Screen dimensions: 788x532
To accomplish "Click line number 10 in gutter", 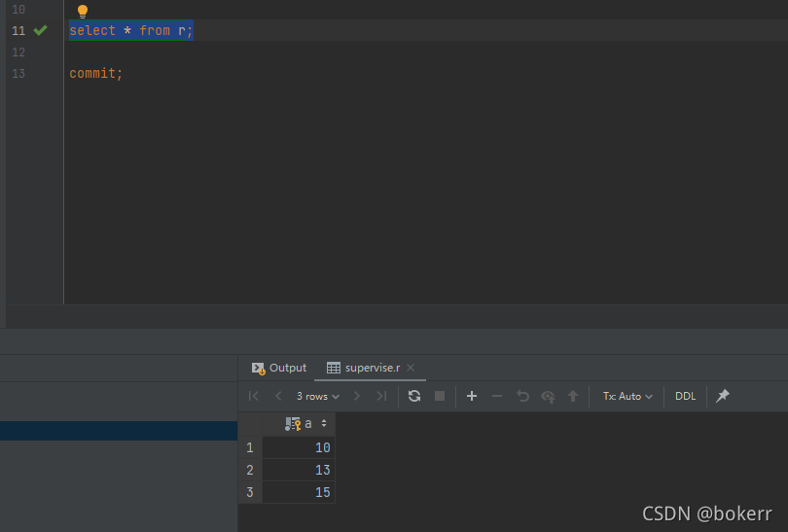I will tap(18, 10).
